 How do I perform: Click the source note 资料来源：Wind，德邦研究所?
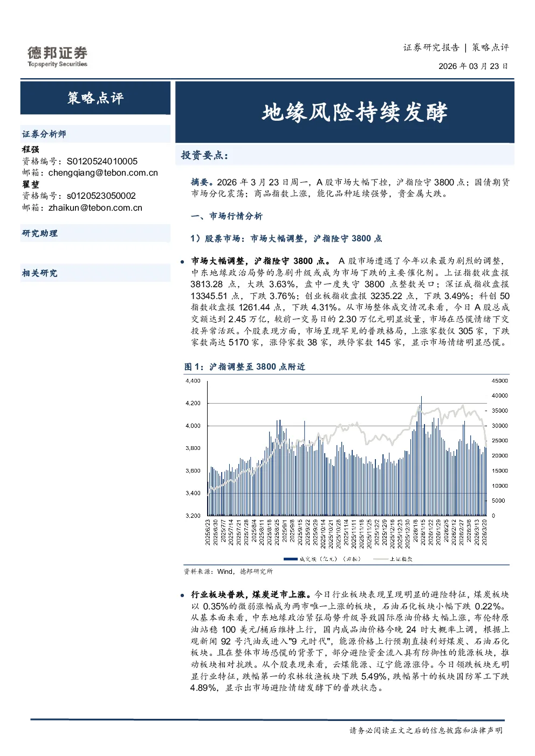[228, 571]
